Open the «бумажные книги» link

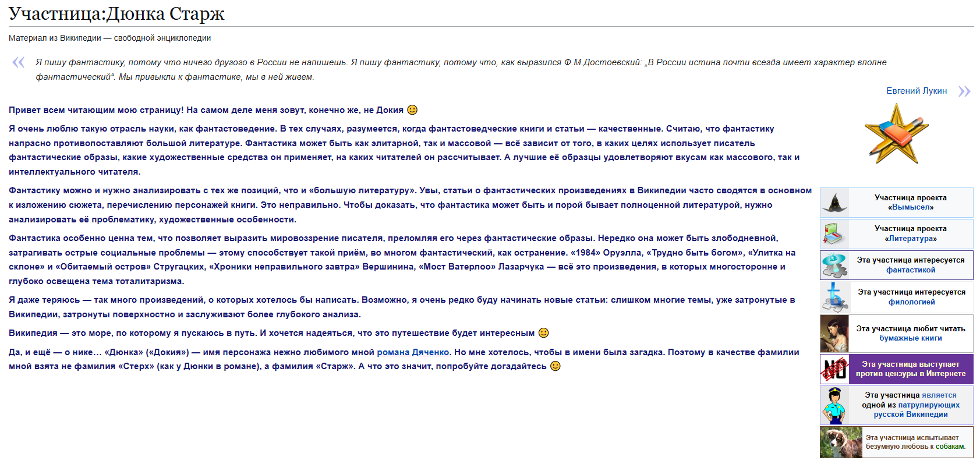coord(911,338)
